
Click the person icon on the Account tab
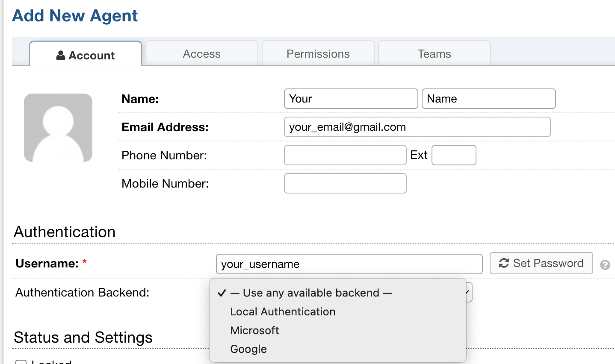tap(62, 55)
